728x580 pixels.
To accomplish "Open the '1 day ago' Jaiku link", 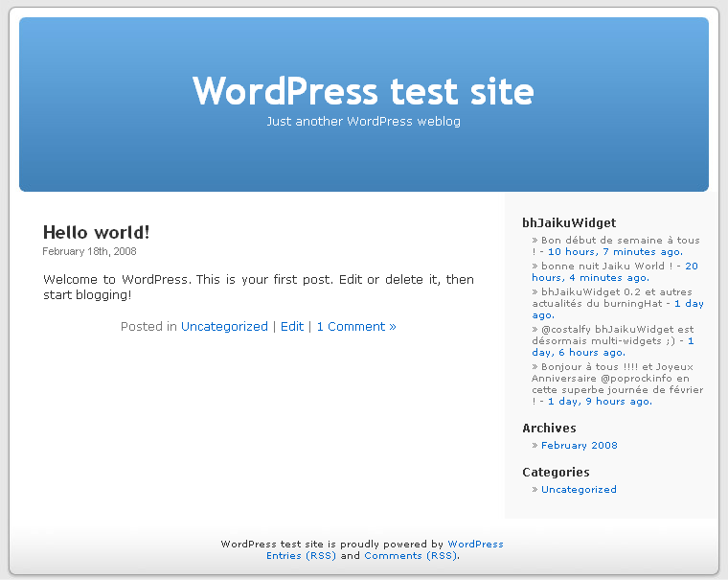I will click(x=618, y=309).
